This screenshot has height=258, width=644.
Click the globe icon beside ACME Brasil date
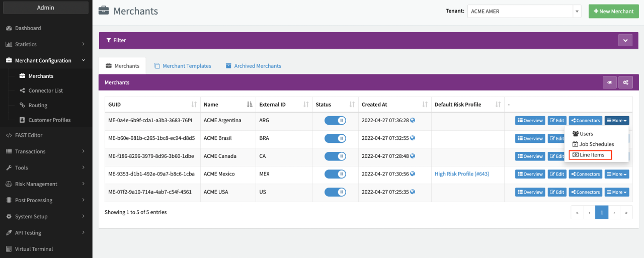(x=413, y=138)
